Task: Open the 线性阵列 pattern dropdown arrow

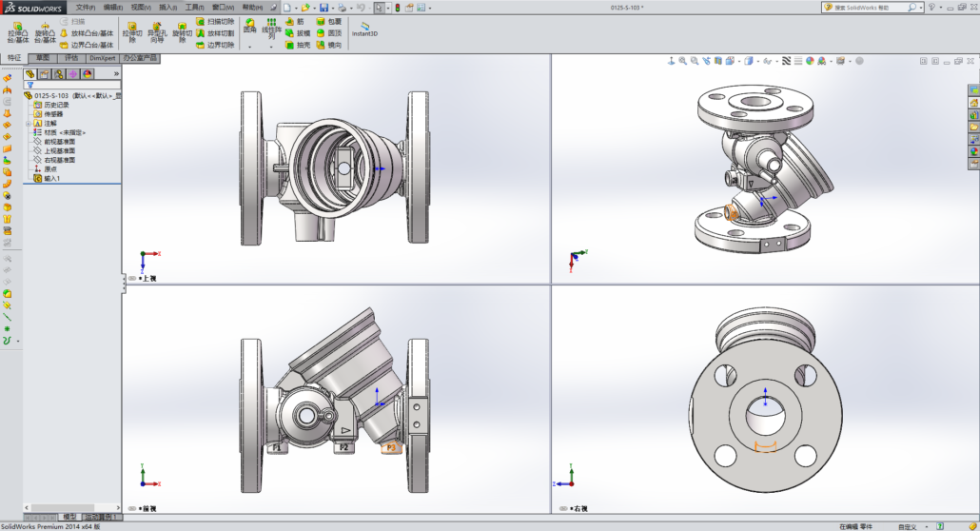Action: coord(273,47)
